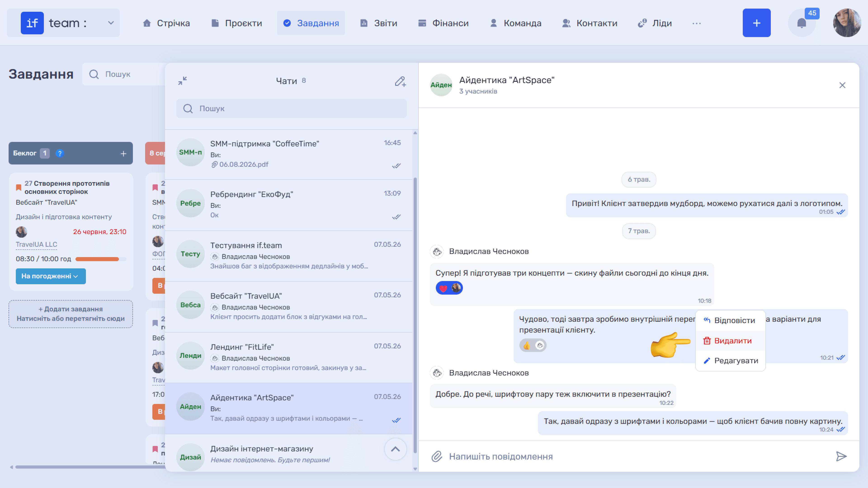Choose Редагувати in the message context menu
The width and height of the screenshot is (868, 488).
point(730,361)
